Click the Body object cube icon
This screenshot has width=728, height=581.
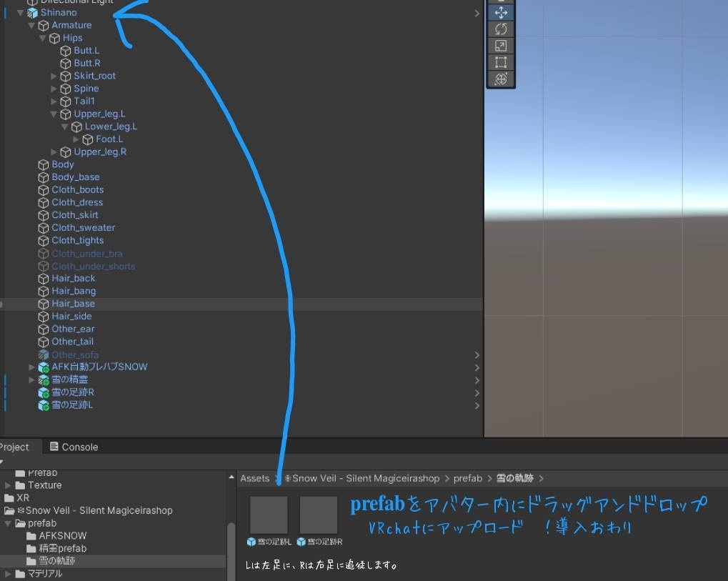point(44,165)
